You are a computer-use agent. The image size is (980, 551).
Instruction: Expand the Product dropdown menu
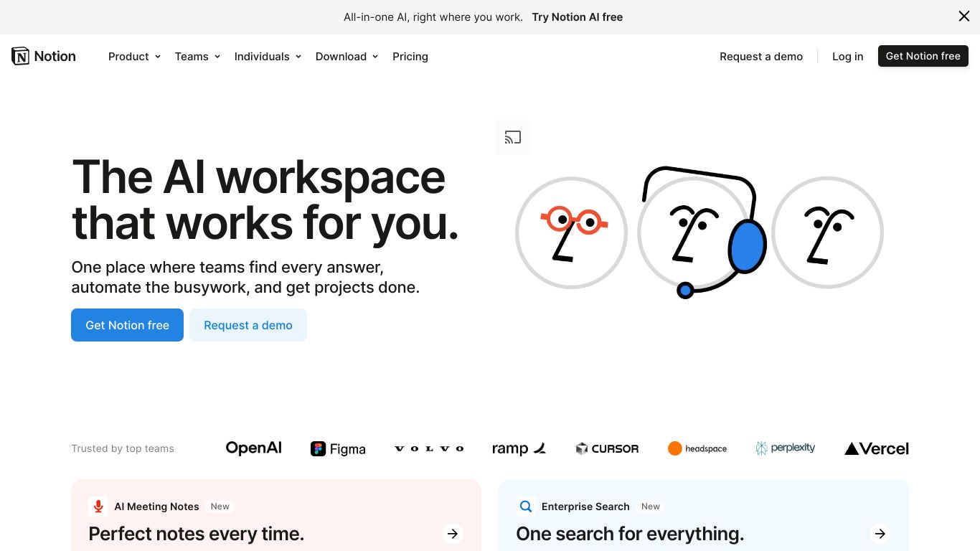coord(134,57)
